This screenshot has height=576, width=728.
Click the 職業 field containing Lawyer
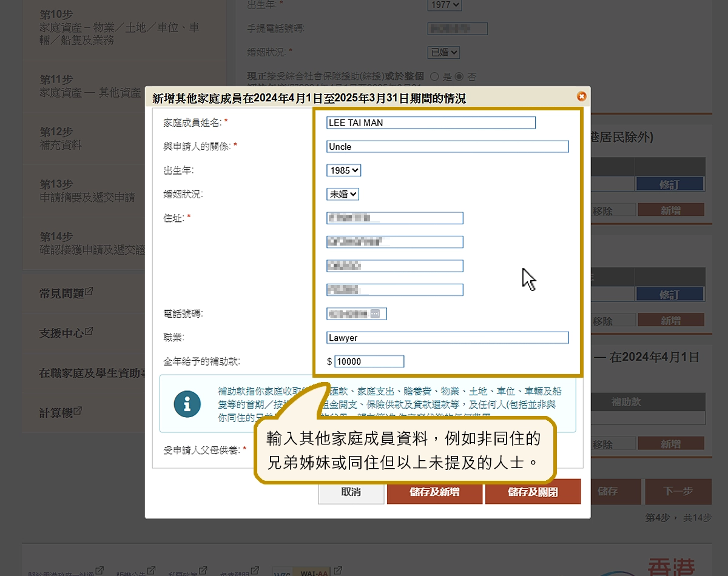click(447, 338)
